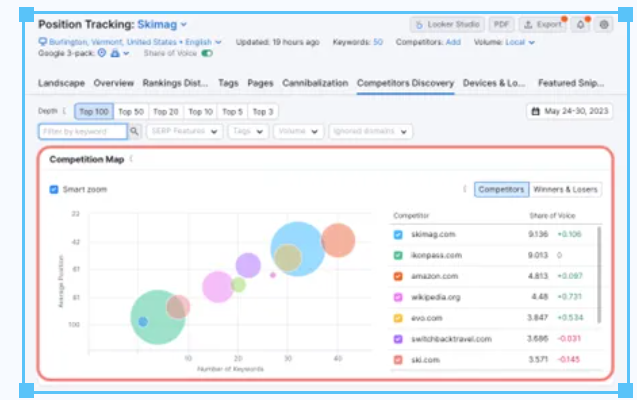The width and height of the screenshot is (637, 400).
Task: Click the search magnifier icon beside keyword filter
Action: tap(134, 131)
